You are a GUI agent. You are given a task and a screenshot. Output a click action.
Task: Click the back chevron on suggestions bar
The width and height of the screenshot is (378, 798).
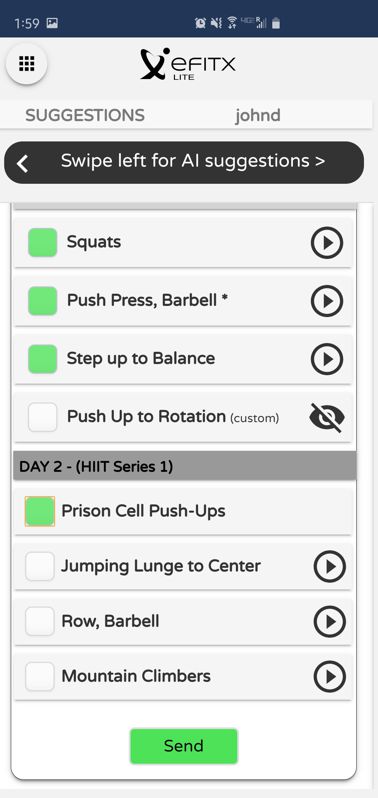[x=22, y=163]
